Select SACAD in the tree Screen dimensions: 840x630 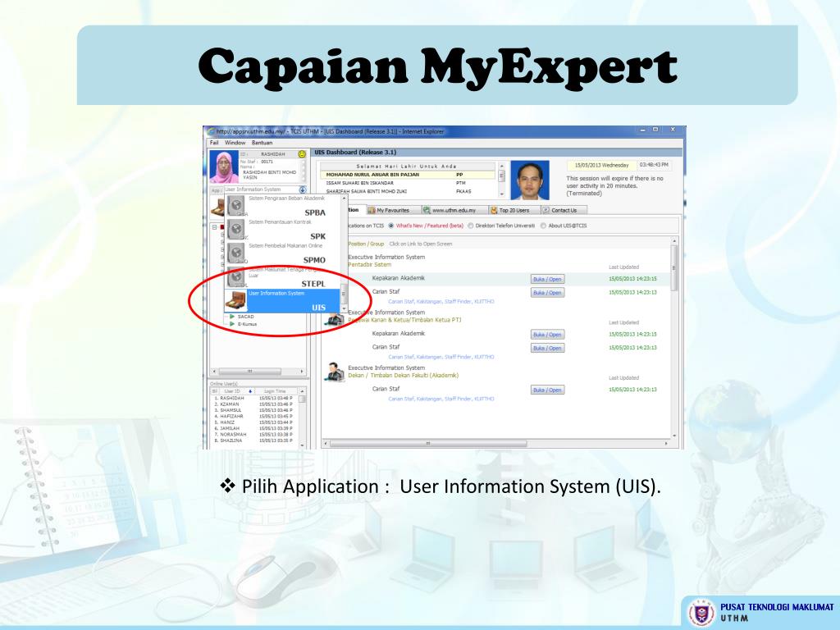(x=245, y=317)
